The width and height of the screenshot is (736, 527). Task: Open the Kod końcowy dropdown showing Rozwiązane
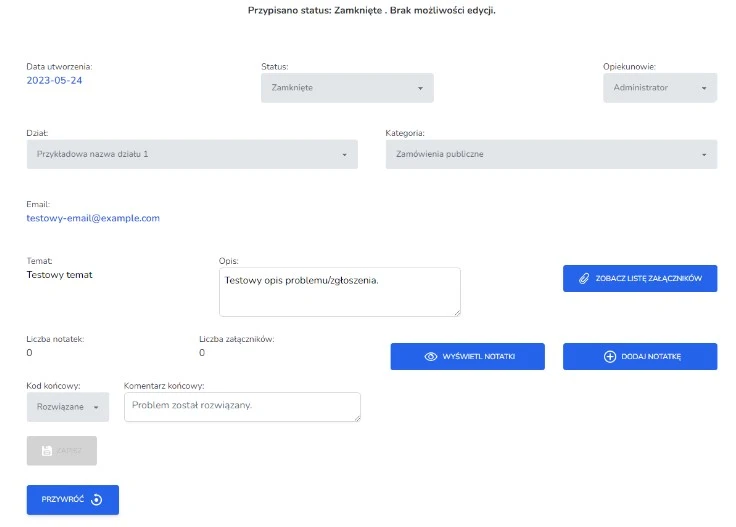click(x=68, y=407)
